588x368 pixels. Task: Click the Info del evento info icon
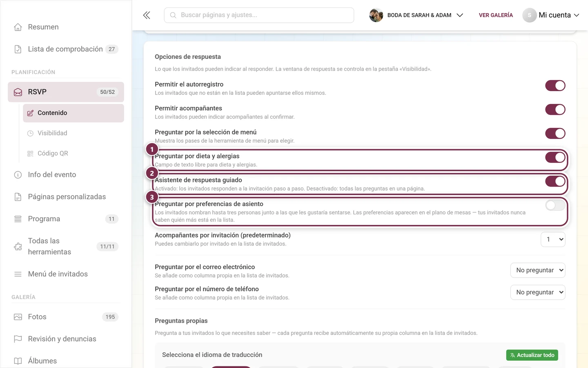coord(18,175)
